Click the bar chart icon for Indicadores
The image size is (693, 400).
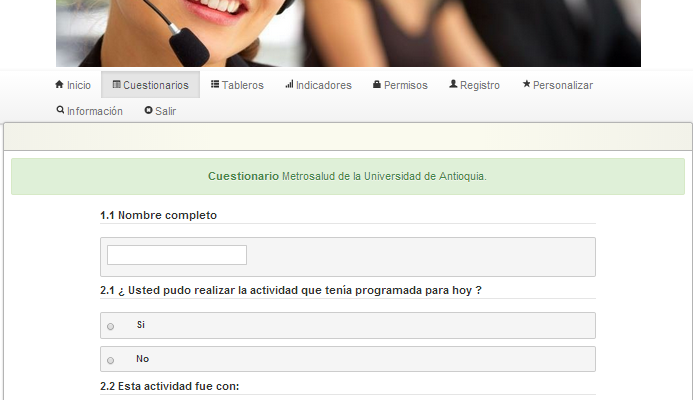(289, 85)
